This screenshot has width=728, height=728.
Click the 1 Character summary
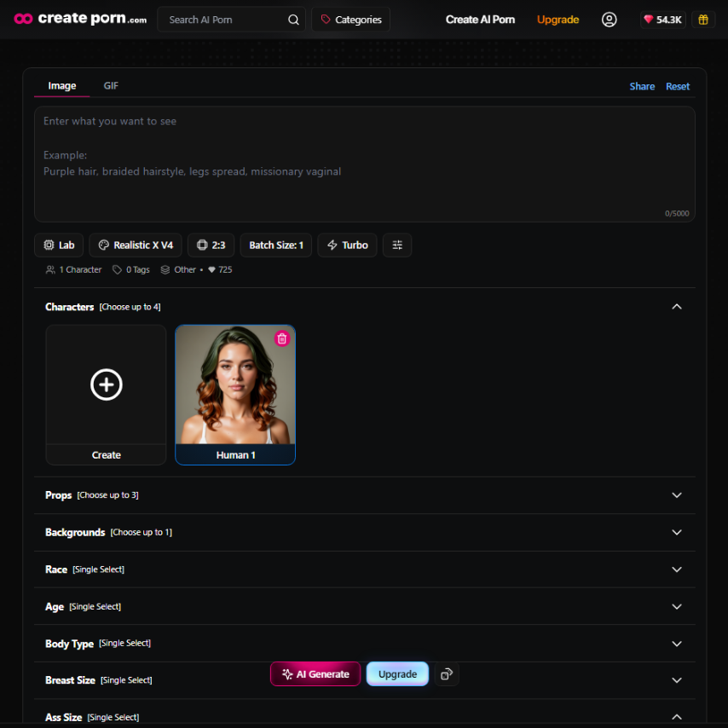point(74,269)
